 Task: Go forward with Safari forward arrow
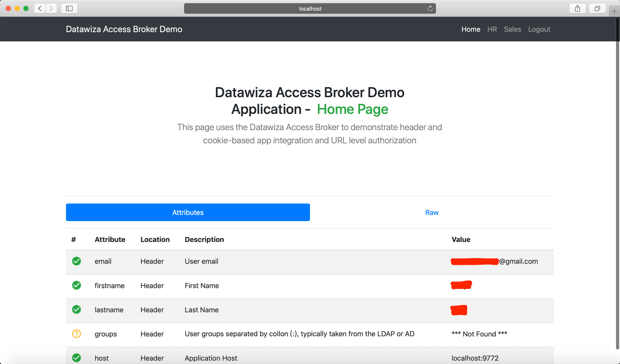pos(51,9)
